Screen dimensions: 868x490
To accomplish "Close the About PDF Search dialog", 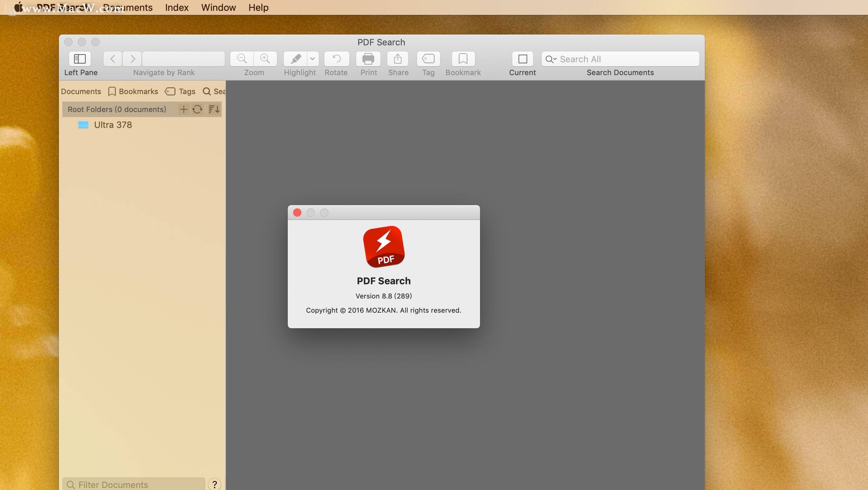I will 297,213.
